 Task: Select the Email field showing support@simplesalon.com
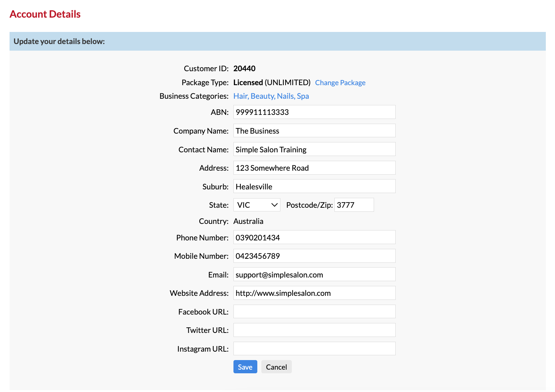[x=314, y=274]
